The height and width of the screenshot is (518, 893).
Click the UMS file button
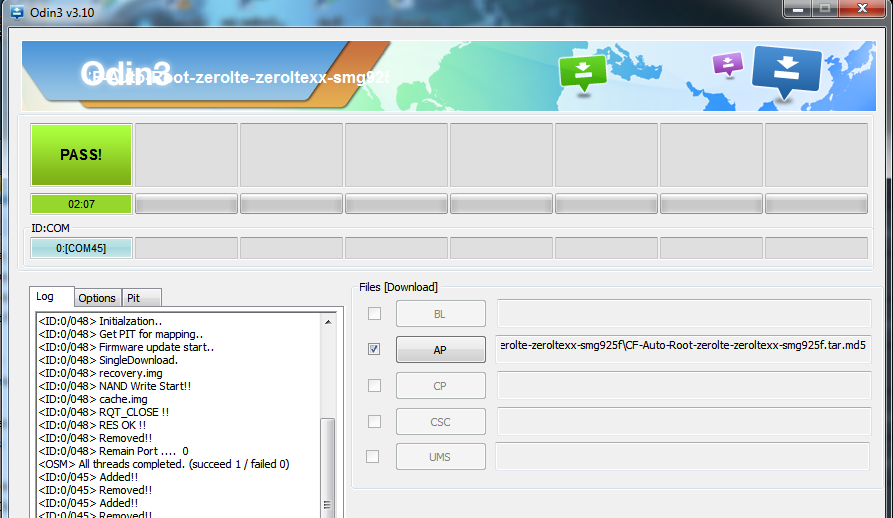pyautogui.click(x=441, y=457)
